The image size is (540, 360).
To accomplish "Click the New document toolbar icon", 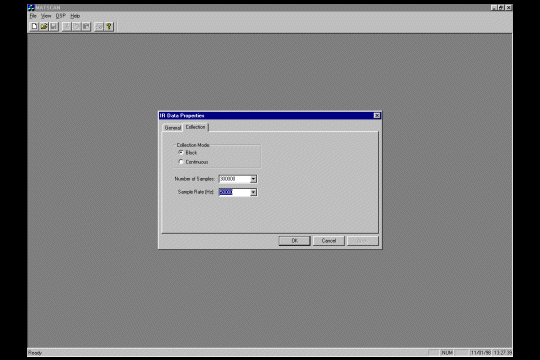I will coord(34,27).
